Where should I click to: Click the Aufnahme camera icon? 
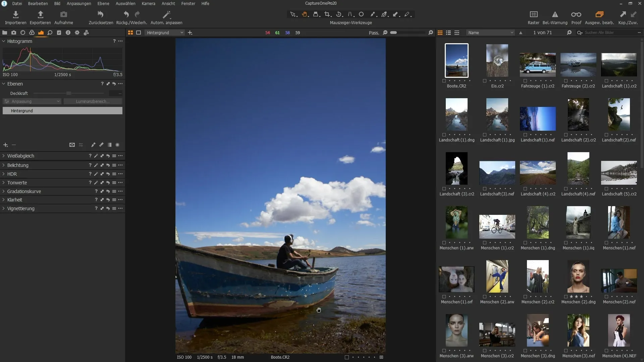pos(63,14)
